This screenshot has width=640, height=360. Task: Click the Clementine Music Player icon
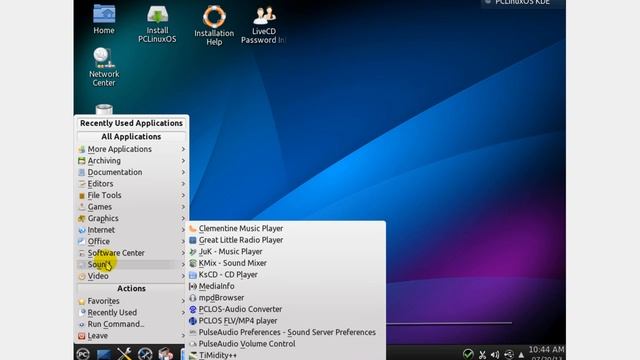[193, 229]
